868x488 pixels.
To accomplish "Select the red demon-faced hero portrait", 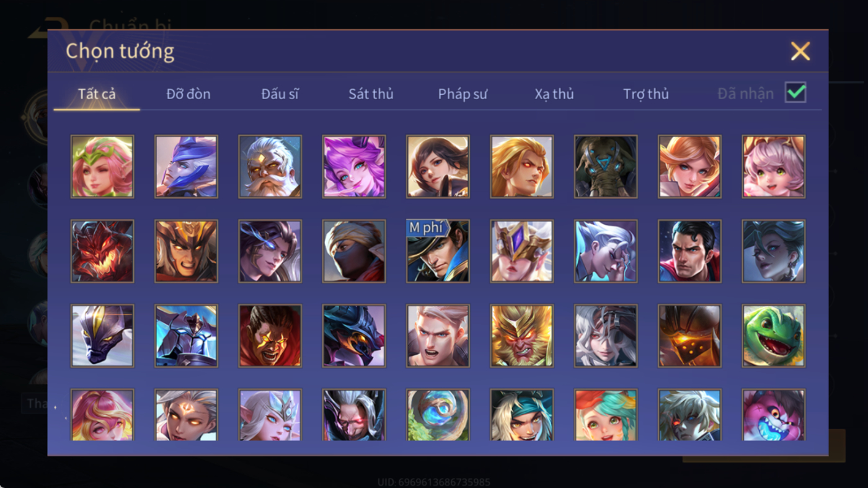I will (x=102, y=251).
